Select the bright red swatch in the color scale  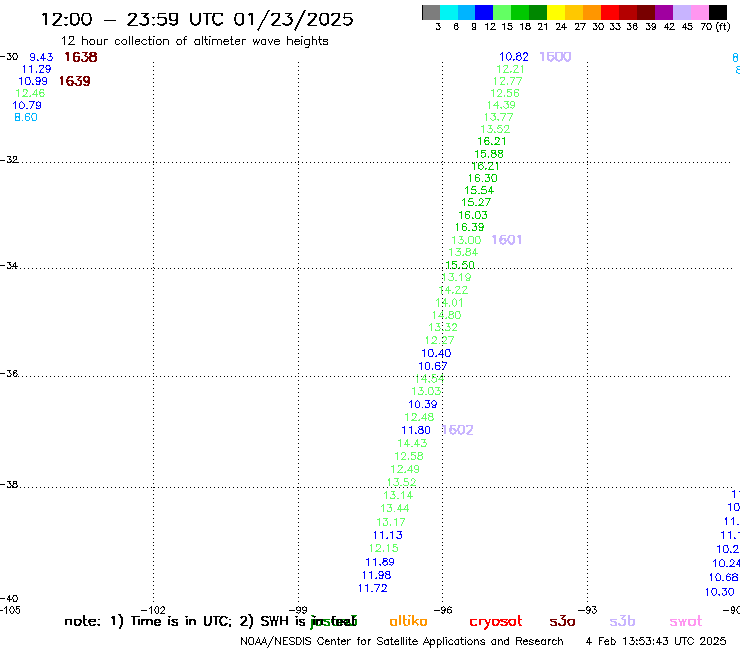pyautogui.click(x=610, y=12)
